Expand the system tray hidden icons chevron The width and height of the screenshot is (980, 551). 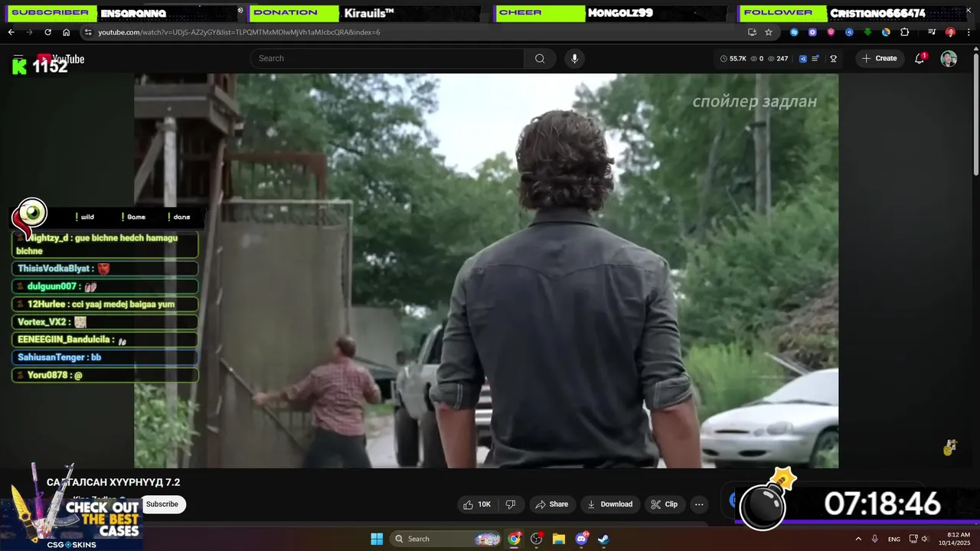(x=858, y=539)
